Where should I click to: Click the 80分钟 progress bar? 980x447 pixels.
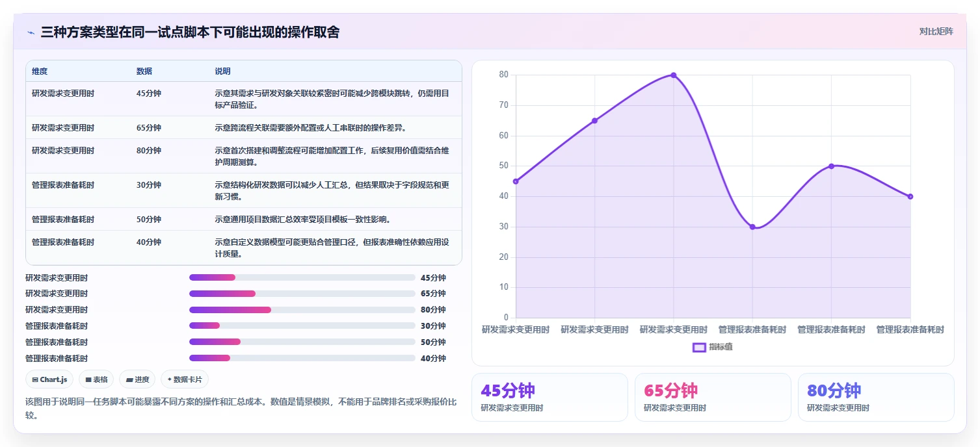tap(302, 310)
